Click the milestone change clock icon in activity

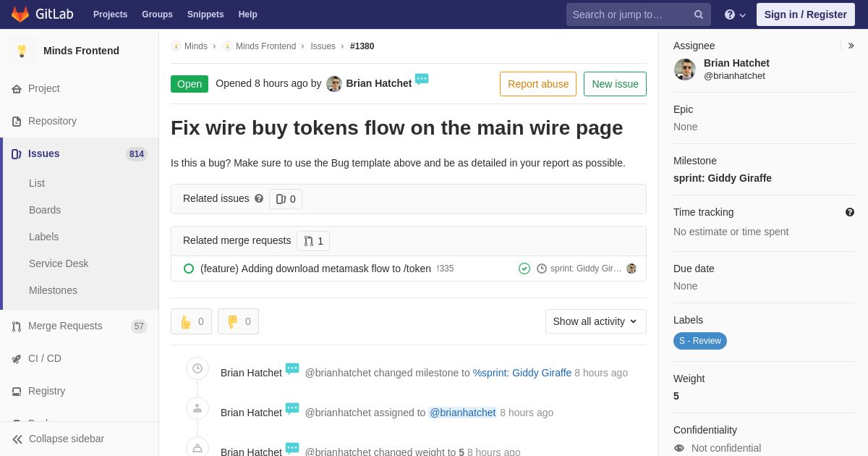197,368
